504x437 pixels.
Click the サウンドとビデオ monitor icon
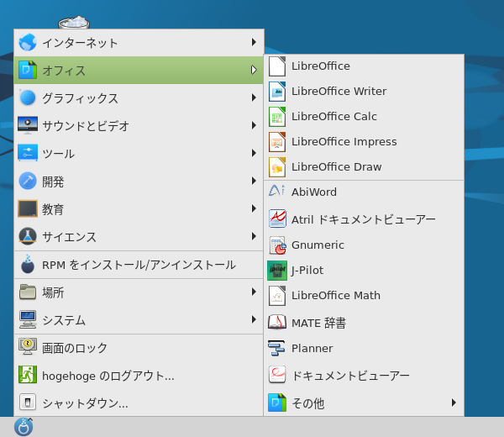click(x=28, y=125)
